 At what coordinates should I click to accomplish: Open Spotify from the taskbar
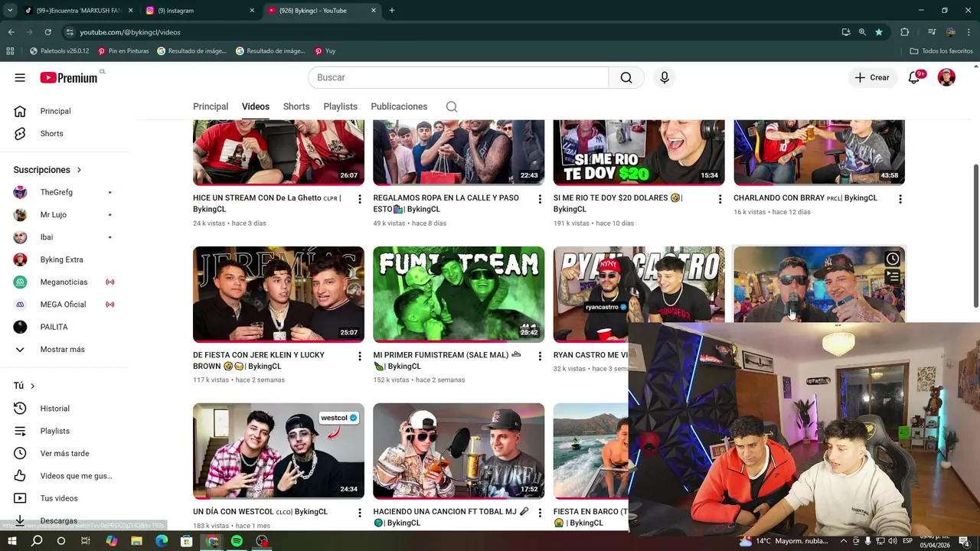(x=237, y=541)
